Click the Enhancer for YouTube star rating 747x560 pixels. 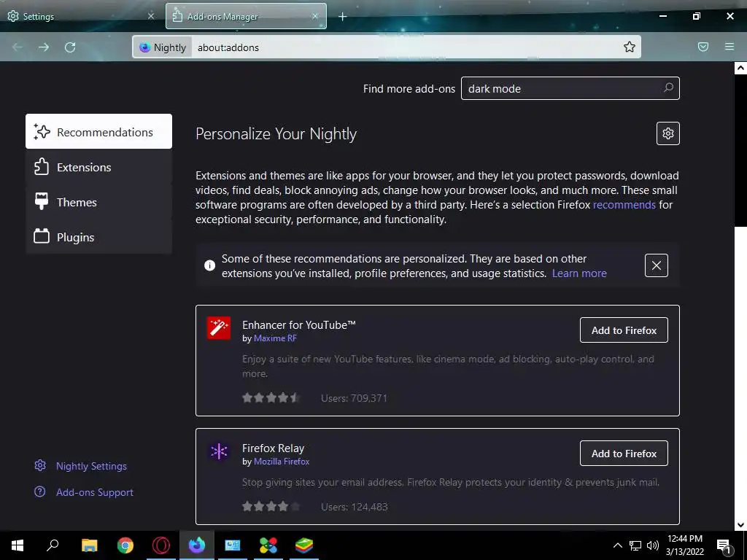[x=271, y=397]
